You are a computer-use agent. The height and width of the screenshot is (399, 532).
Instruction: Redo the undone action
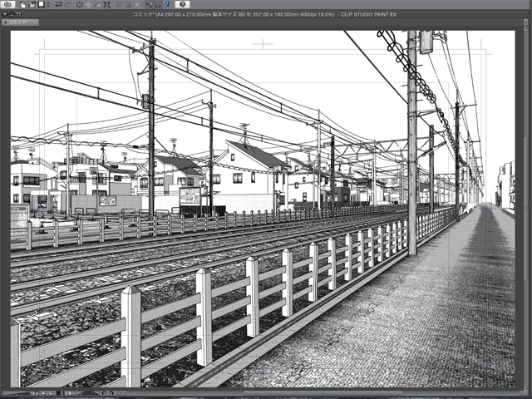[67, 5]
